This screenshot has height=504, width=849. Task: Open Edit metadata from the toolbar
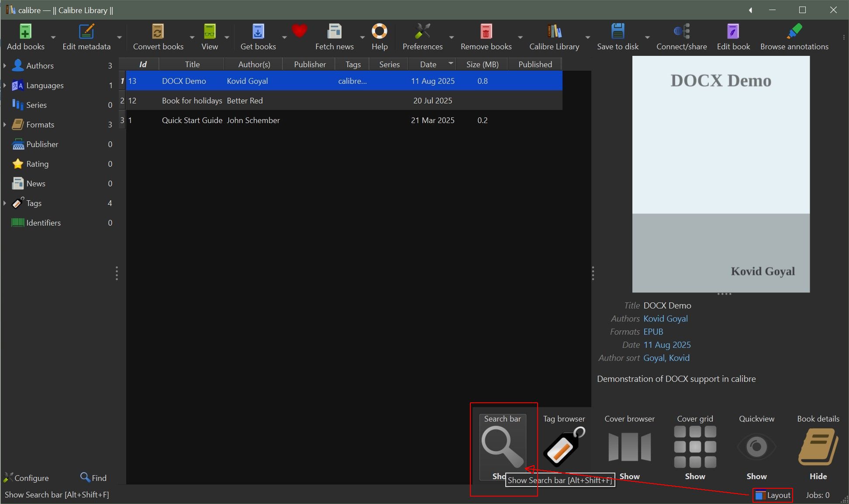coord(86,32)
